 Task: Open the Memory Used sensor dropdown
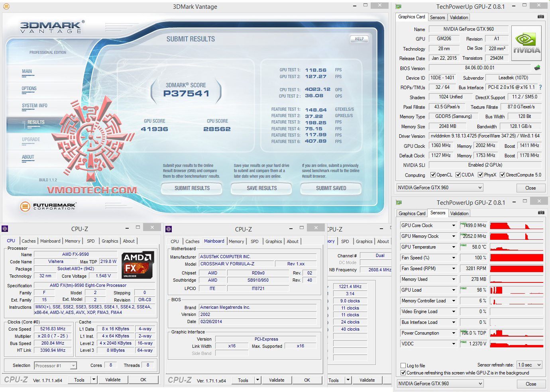pos(454,279)
